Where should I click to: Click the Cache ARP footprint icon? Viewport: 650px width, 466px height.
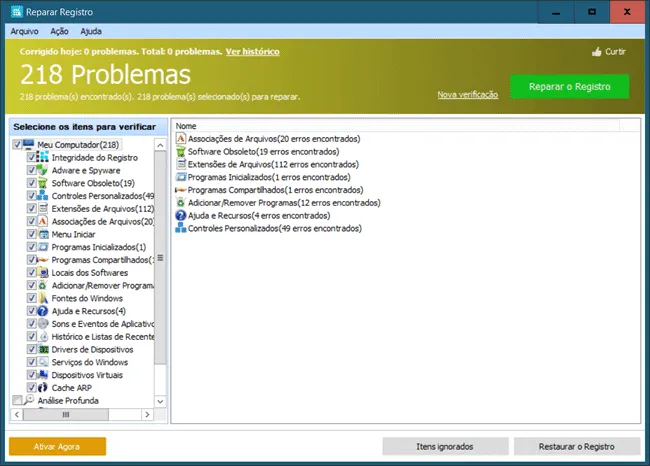(x=42, y=388)
